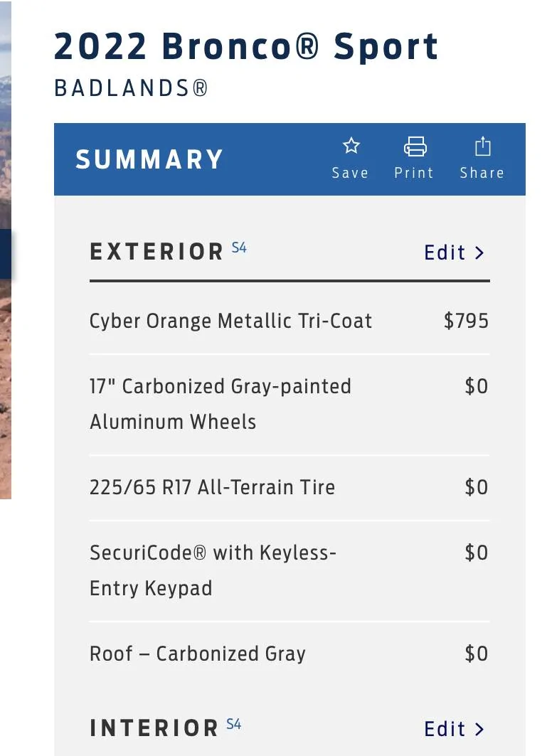Select the 17" Carbonized Gray-painted Aluminum Wheels item
Screen dimensions: 547x756
(x=220, y=404)
